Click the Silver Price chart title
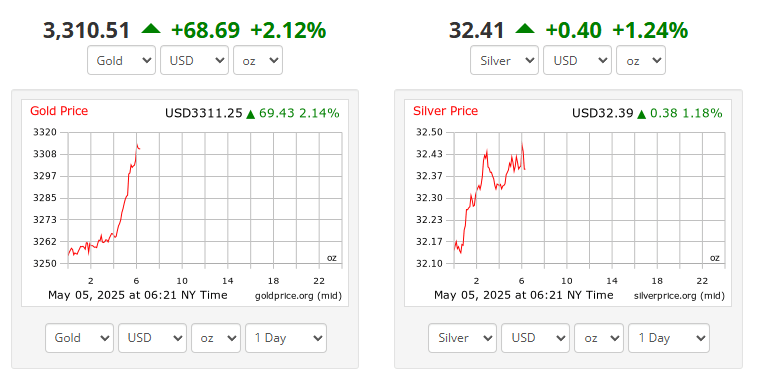763x383 pixels. coord(445,111)
